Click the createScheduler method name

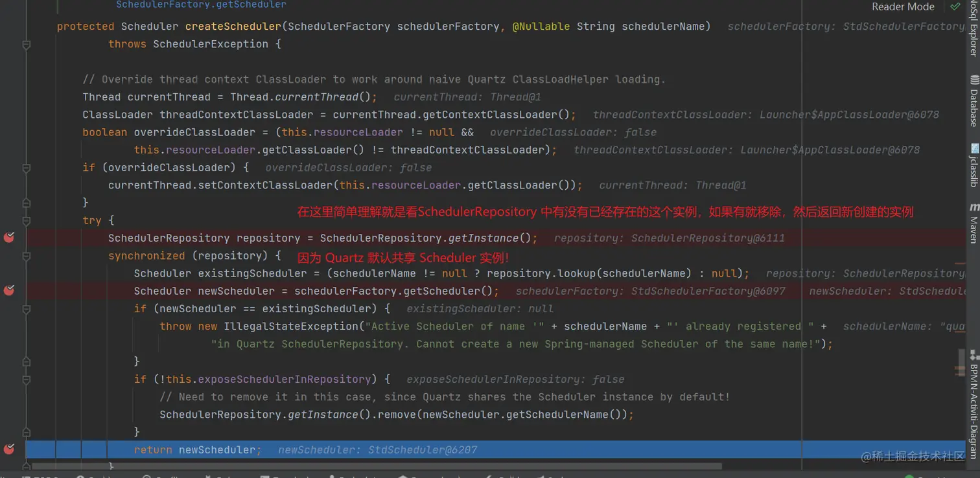(x=233, y=27)
